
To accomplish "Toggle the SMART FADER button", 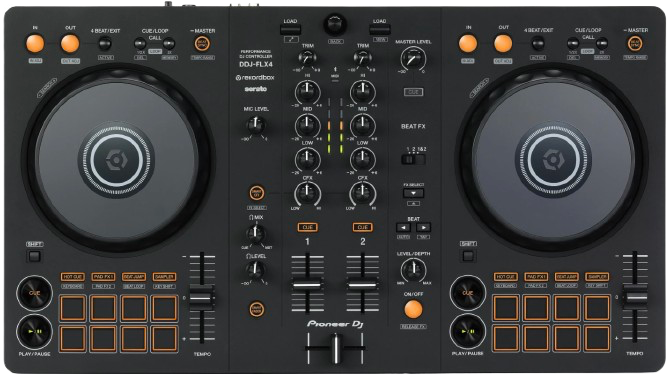I will point(256,309).
